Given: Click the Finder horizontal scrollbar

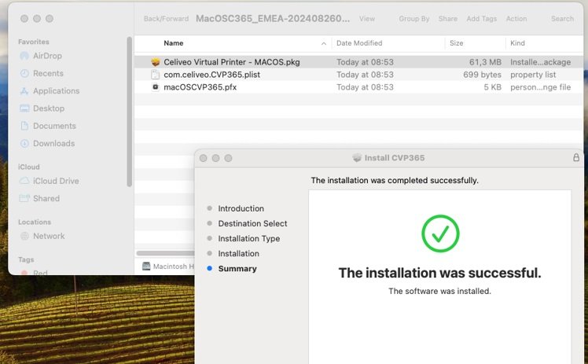Looking at the screenshot, I should click(165, 253).
